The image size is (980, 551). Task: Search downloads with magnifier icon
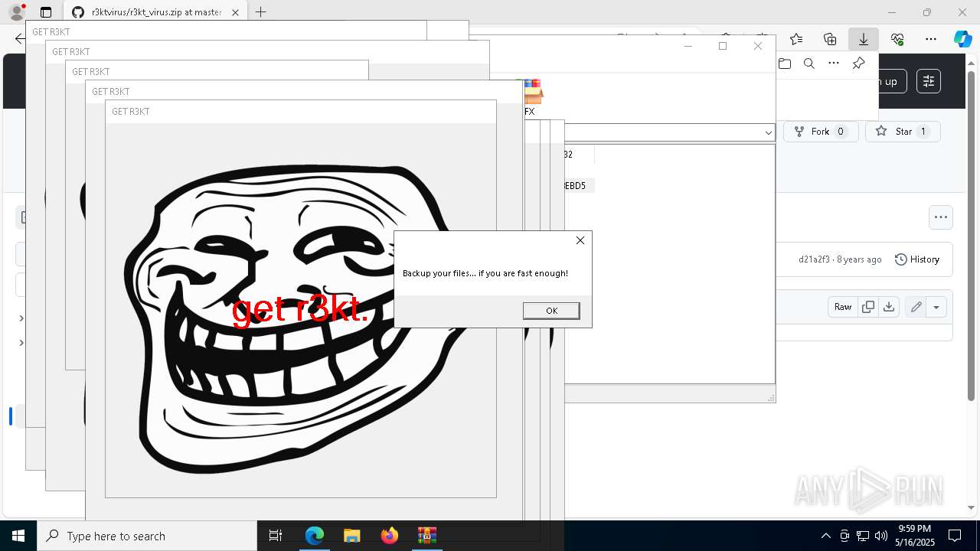click(x=809, y=64)
